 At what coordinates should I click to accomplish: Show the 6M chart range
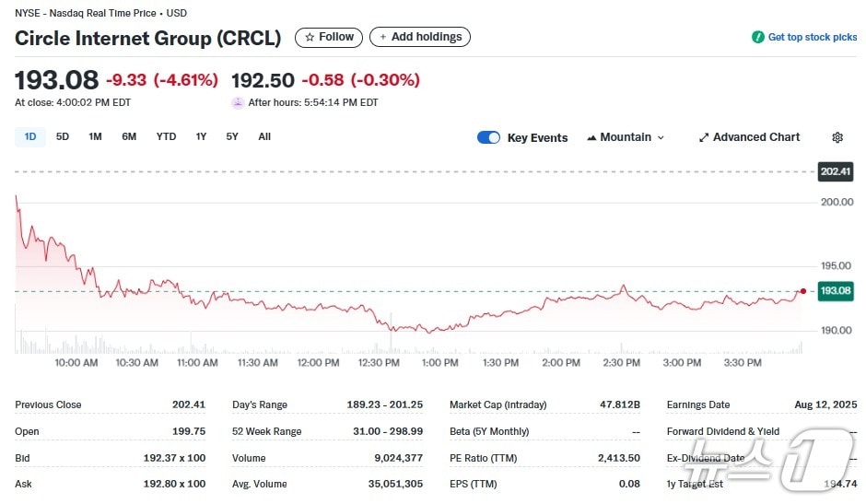(129, 136)
